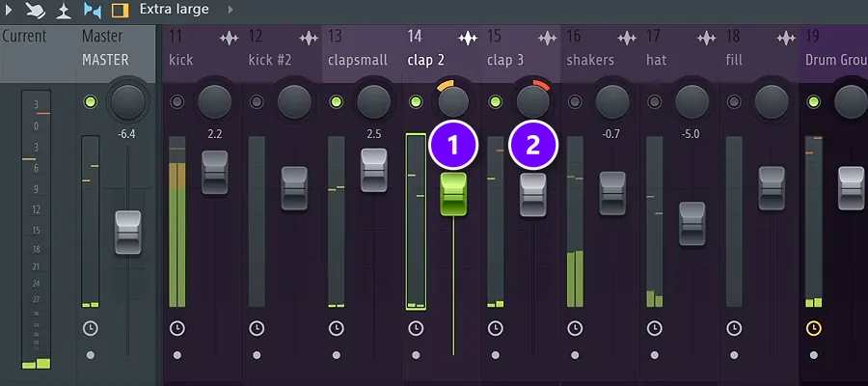Unmute the kick track LED switch
The width and height of the screenshot is (868, 386).
click(176, 102)
